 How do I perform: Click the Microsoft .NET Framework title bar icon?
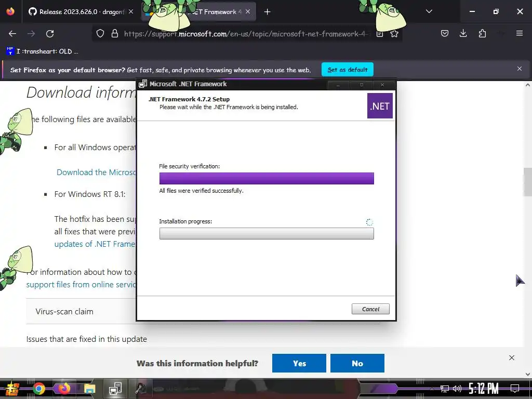click(x=143, y=84)
